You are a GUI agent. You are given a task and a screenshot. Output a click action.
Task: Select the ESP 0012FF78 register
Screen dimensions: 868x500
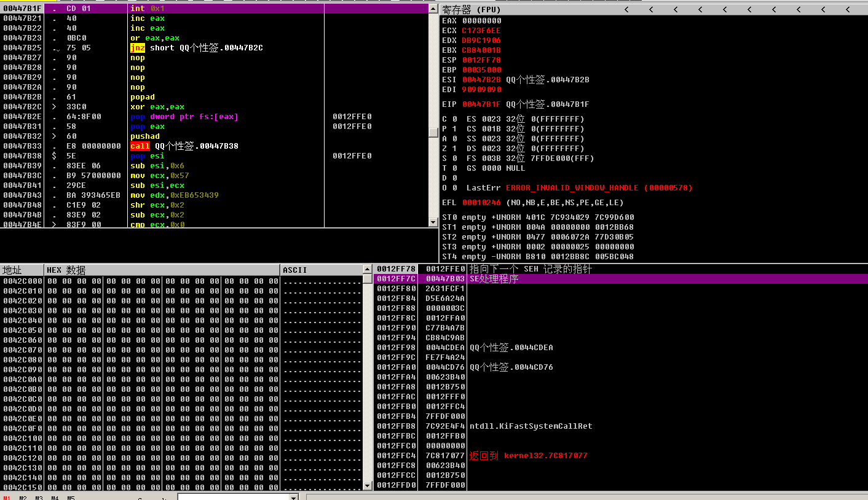point(471,60)
